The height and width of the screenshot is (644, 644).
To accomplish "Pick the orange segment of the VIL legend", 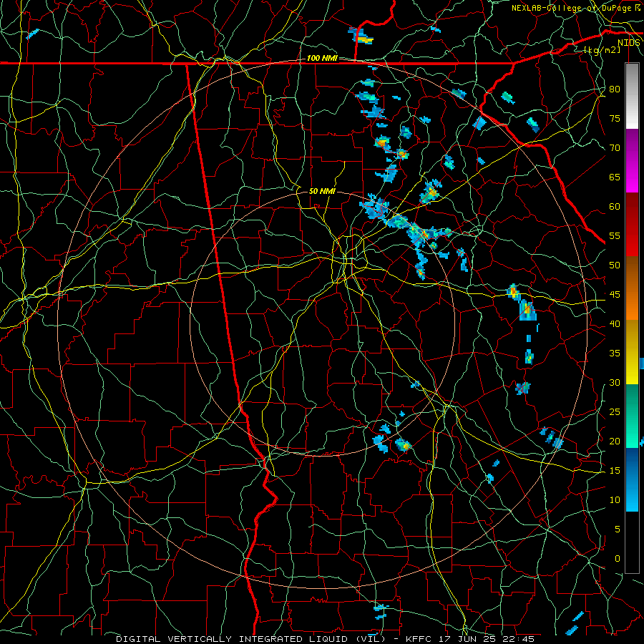I will [632, 304].
